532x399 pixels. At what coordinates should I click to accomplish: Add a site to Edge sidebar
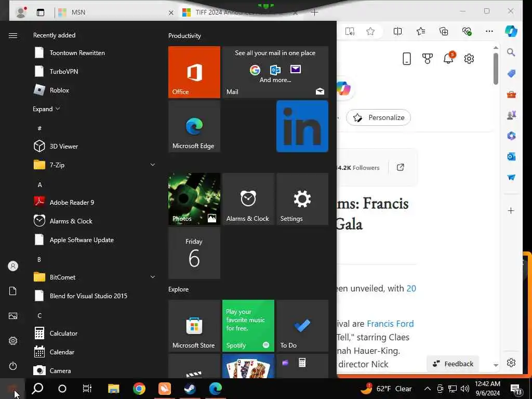511,211
